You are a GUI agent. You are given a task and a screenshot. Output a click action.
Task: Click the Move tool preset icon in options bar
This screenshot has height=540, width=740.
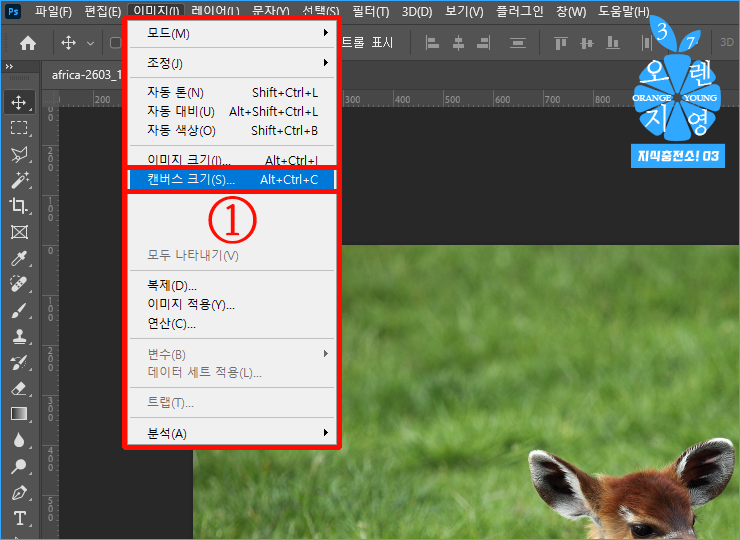(68, 43)
